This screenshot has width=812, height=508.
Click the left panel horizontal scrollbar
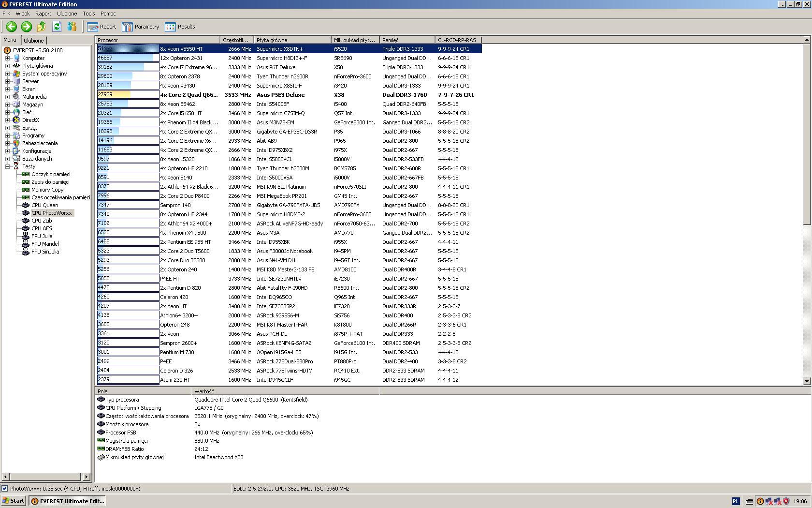point(46,477)
